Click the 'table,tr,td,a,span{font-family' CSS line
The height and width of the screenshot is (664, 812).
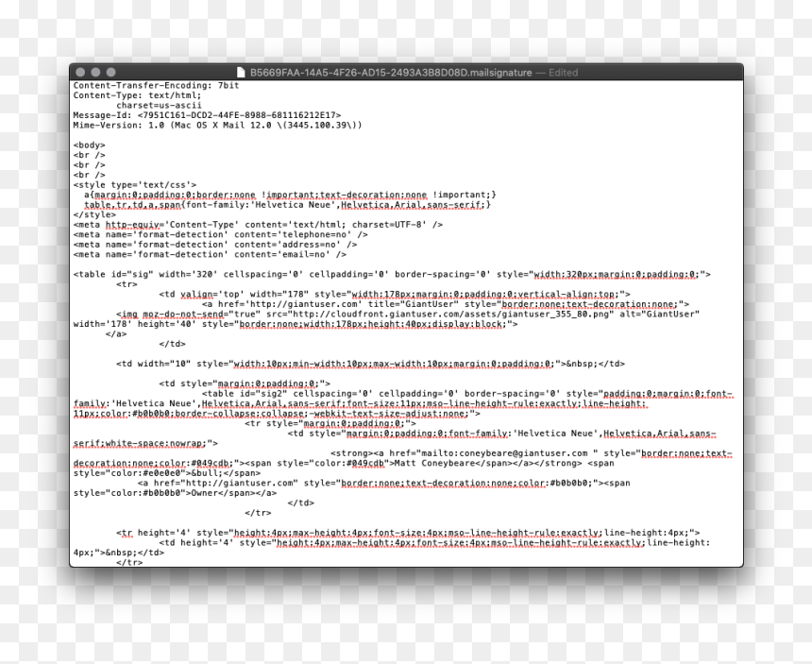(287, 205)
